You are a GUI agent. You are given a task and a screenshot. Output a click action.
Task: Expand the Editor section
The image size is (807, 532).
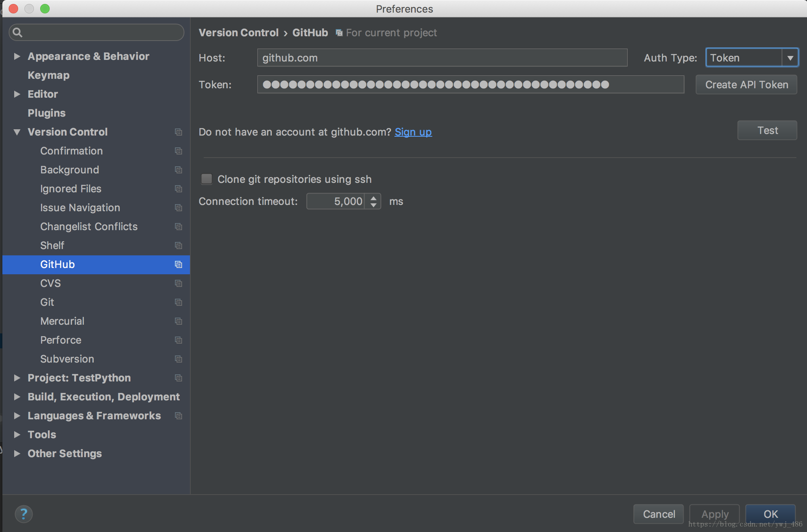pyautogui.click(x=17, y=94)
